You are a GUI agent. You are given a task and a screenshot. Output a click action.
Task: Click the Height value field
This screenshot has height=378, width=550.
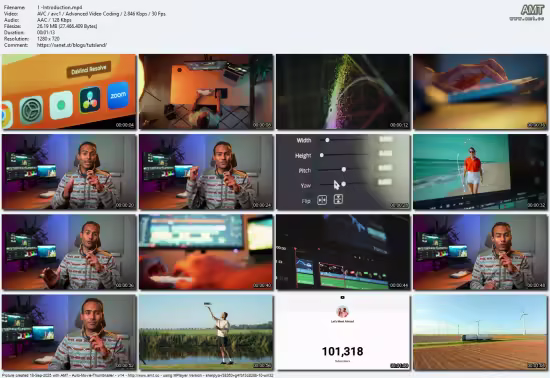click(x=385, y=153)
